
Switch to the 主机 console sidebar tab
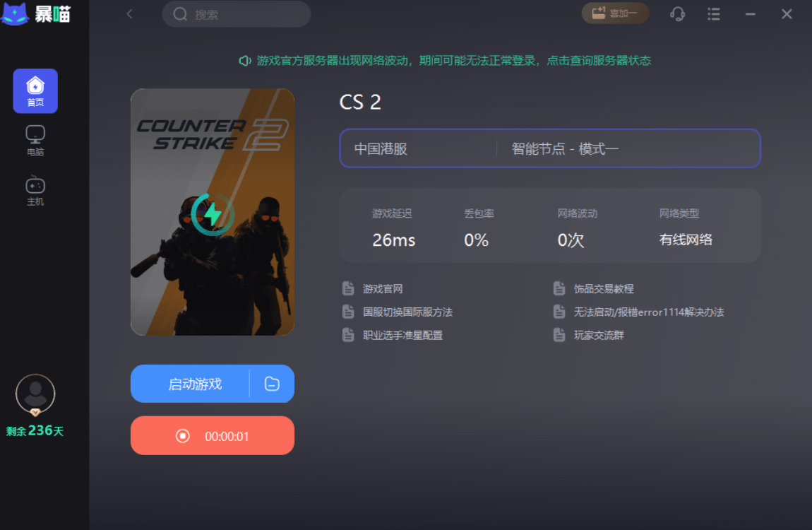[x=35, y=191]
